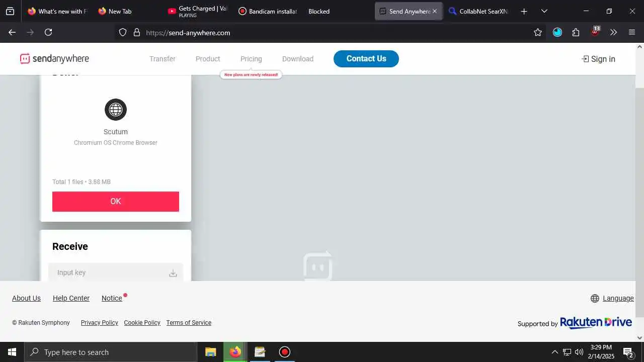This screenshot has width=644, height=362.
Task: Click the taskbar search box
Action: (111, 352)
